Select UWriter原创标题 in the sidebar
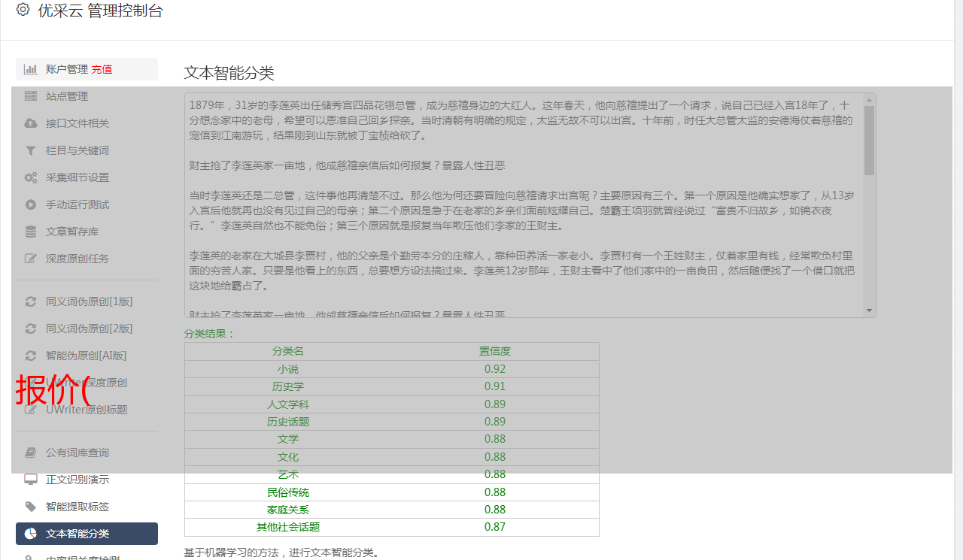Viewport: 963px width, 560px height. [x=87, y=410]
